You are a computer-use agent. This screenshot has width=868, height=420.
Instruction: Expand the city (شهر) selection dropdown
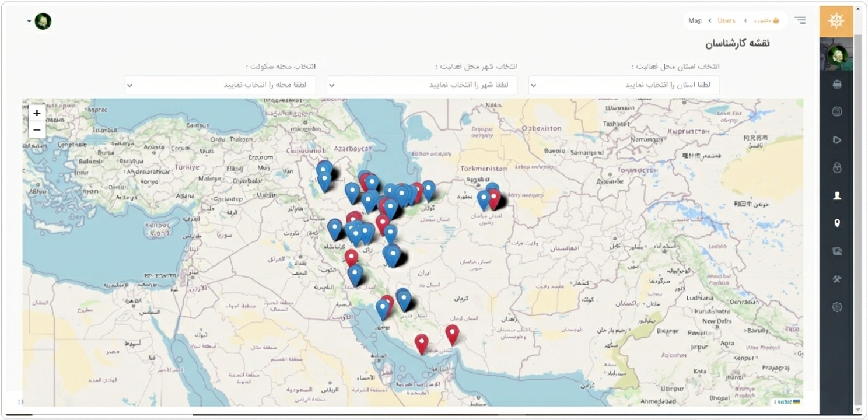coord(422,85)
